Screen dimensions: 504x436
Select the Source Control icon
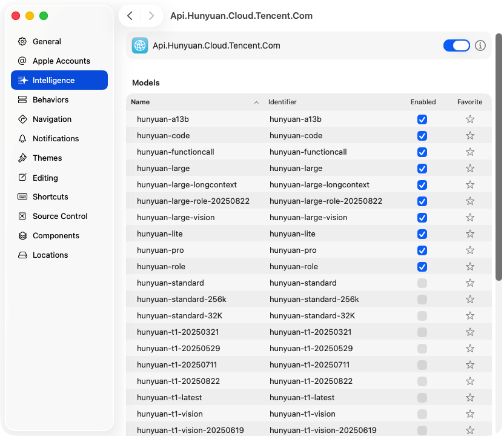point(22,216)
